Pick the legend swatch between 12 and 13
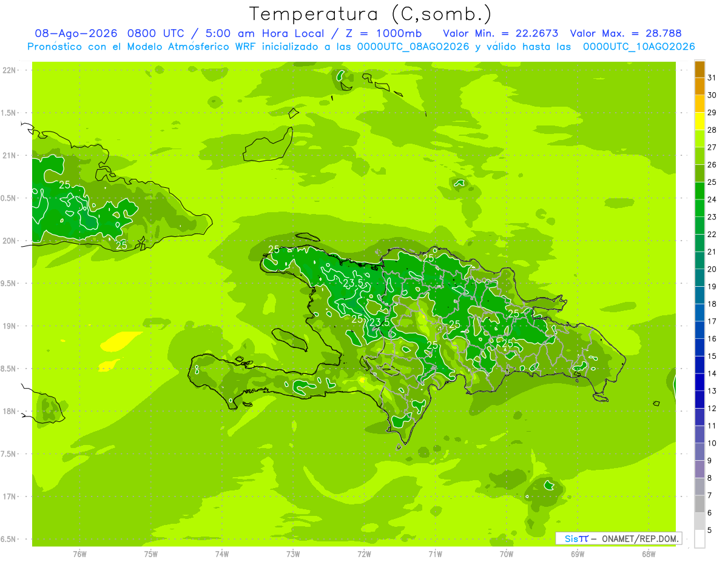728x562 pixels. pos(699,400)
